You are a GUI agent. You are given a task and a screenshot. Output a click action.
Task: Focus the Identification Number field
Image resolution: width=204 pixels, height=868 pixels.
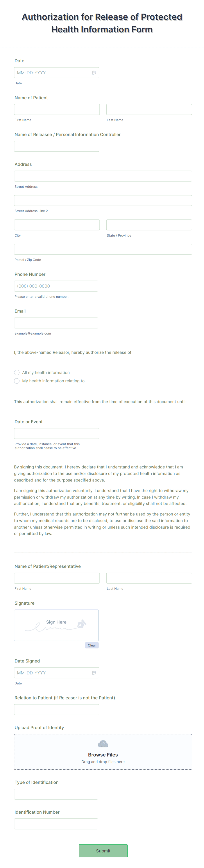pos(56,824)
